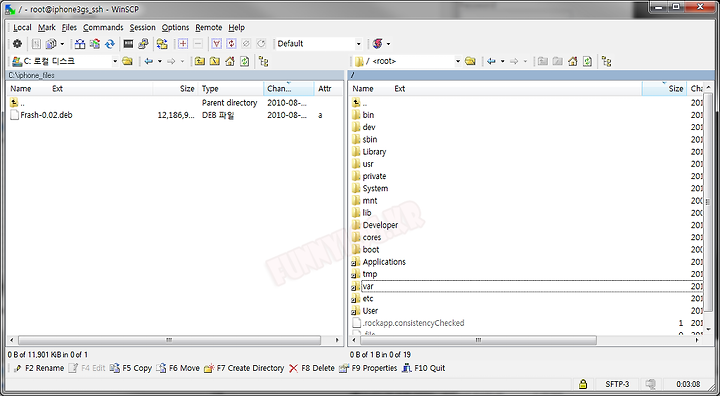Open the Mark menu
720x396 pixels.
(46, 28)
